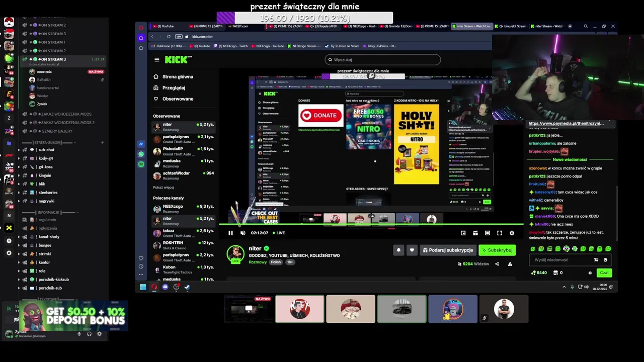Open history clock in Opera sidebar
644x362 pixels.
[141, 266]
